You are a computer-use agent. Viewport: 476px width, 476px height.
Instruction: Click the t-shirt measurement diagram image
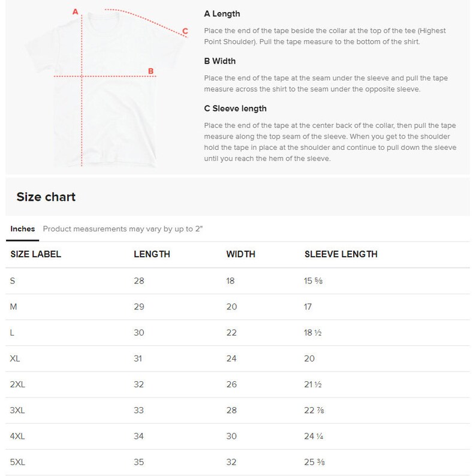click(106, 88)
